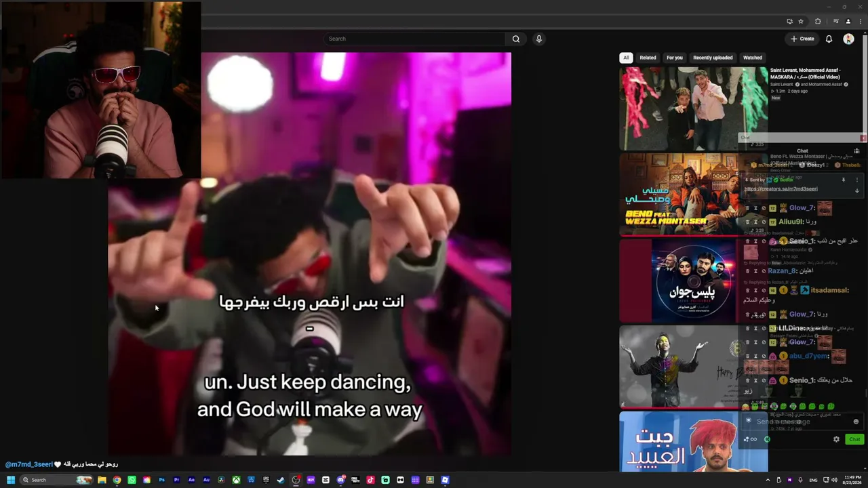Open the emoji picker in chat box
The width and height of the screenshot is (868, 488).
point(856,422)
